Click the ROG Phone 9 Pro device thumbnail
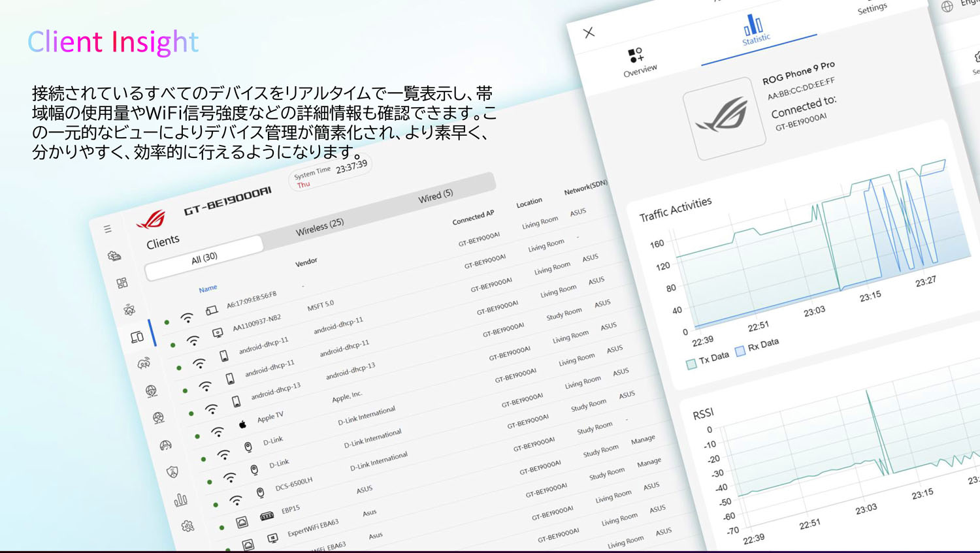This screenshot has width=980, height=553. [x=725, y=118]
